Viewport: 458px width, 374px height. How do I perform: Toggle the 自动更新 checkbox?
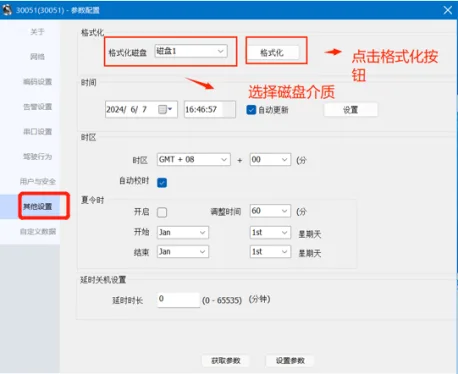251,110
